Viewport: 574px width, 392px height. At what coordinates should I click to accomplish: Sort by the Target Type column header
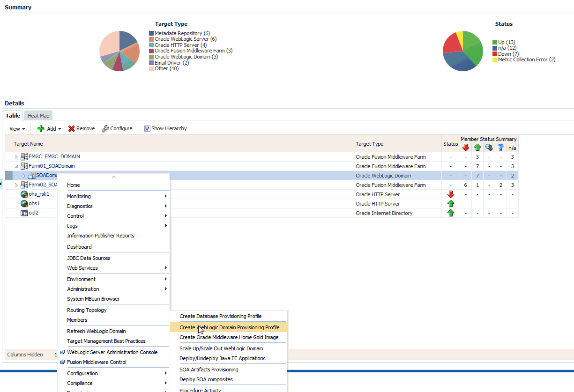pos(369,144)
